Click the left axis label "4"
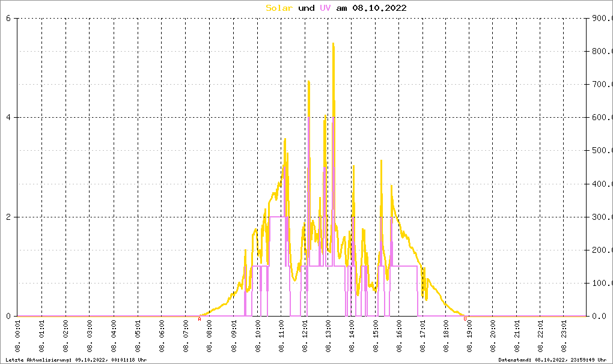 point(8,118)
